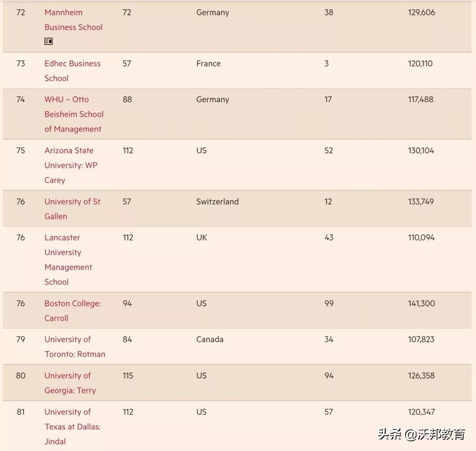Click the France country cell

click(x=208, y=63)
